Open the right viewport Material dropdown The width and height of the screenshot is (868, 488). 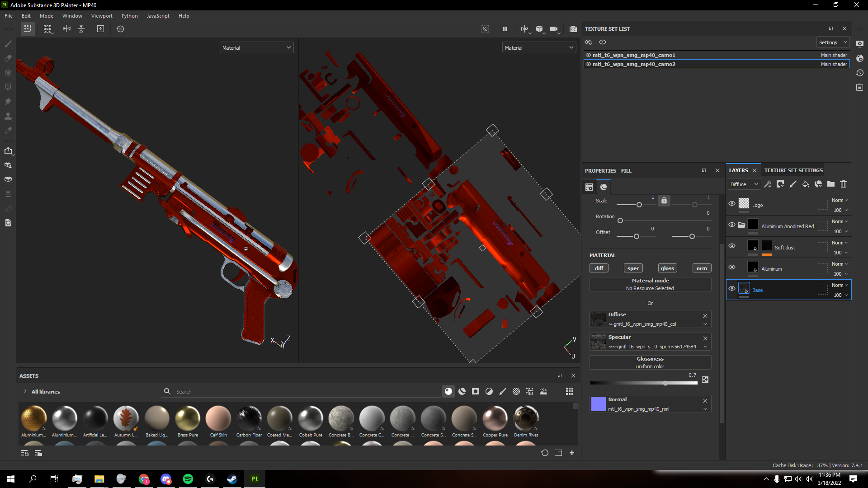click(x=539, y=47)
